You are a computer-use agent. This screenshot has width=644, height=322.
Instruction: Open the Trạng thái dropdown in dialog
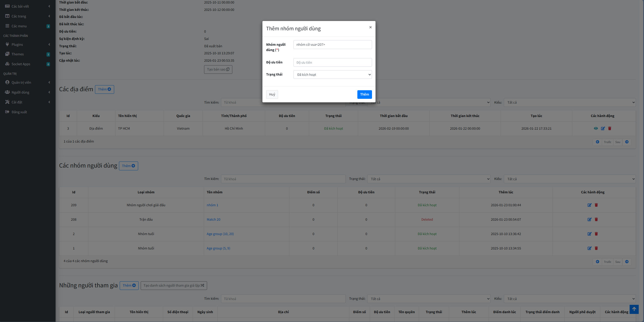(x=332, y=75)
